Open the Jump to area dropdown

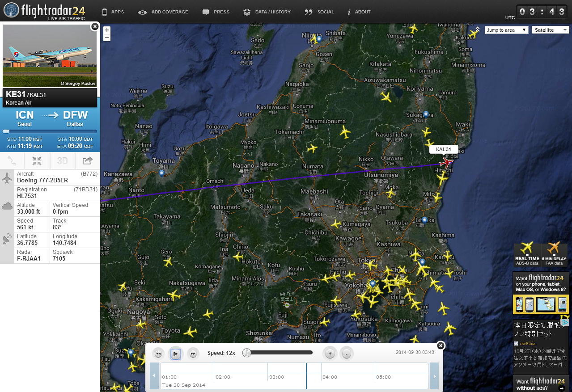506,30
